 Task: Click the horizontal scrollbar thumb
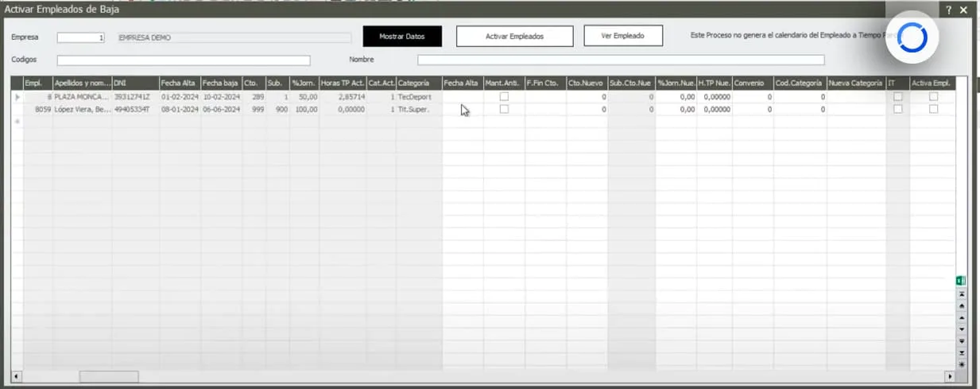108,376
